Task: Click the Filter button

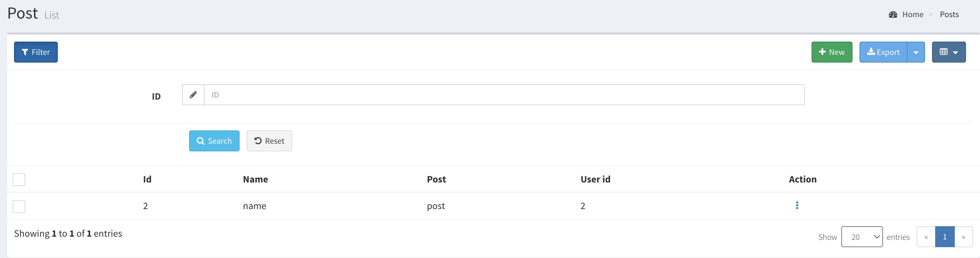Action: pos(36,52)
